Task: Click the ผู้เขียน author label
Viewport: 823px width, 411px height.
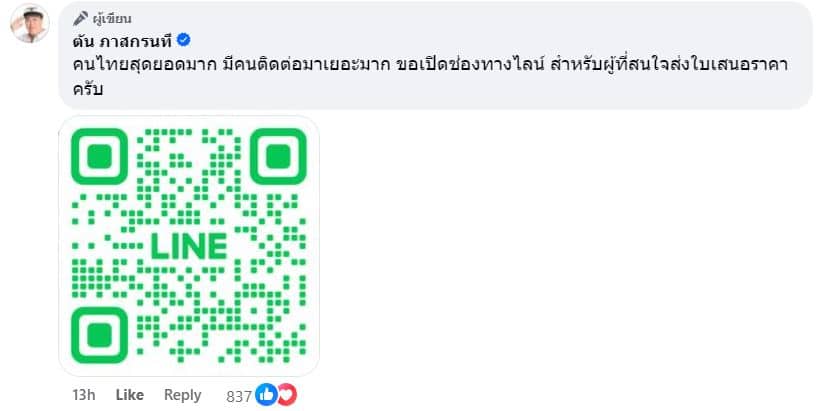Action: pos(111,19)
